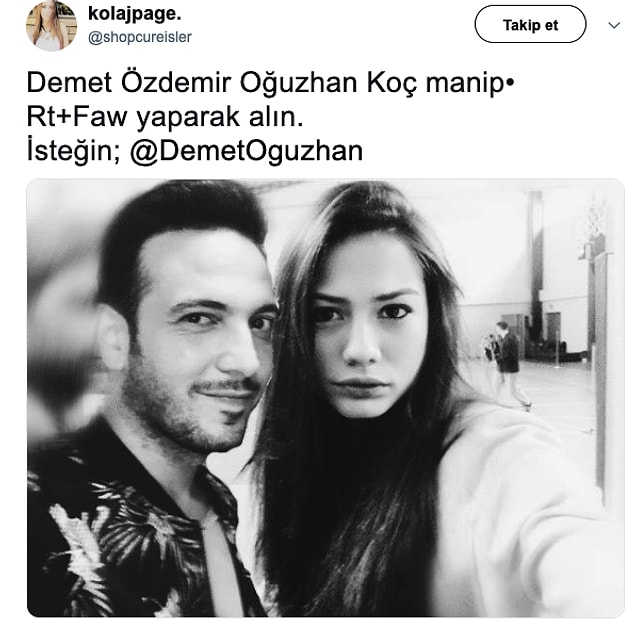The image size is (635, 635).
Task: Click the basketball hoop in the photo background
Action: point(596,221)
